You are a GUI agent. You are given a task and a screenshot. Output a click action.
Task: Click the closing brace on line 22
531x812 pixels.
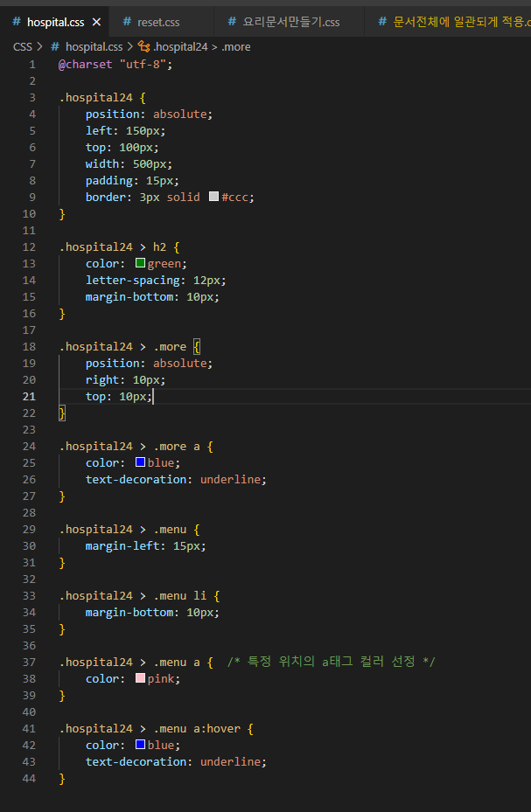click(62, 413)
